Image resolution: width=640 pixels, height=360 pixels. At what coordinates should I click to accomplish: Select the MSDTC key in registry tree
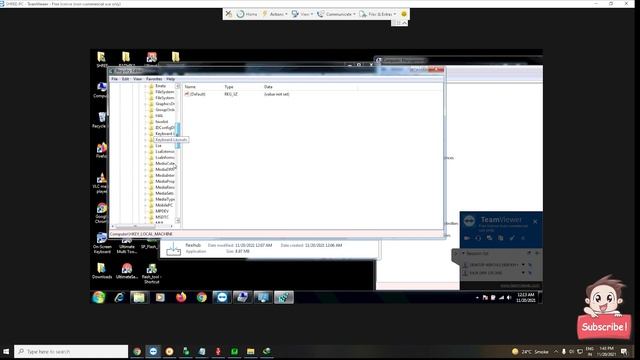(x=159, y=217)
